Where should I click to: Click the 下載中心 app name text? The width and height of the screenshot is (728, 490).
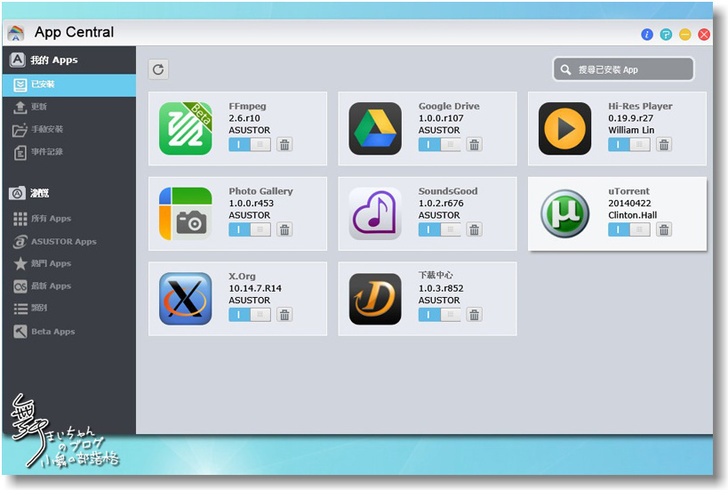click(436, 275)
